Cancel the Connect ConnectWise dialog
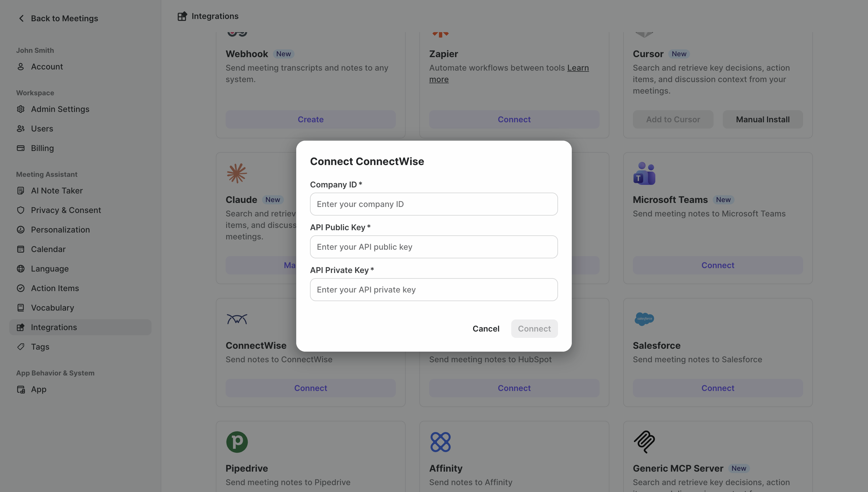Image resolution: width=868 pixels, height=492 pixels. click(x=486, y=329)
